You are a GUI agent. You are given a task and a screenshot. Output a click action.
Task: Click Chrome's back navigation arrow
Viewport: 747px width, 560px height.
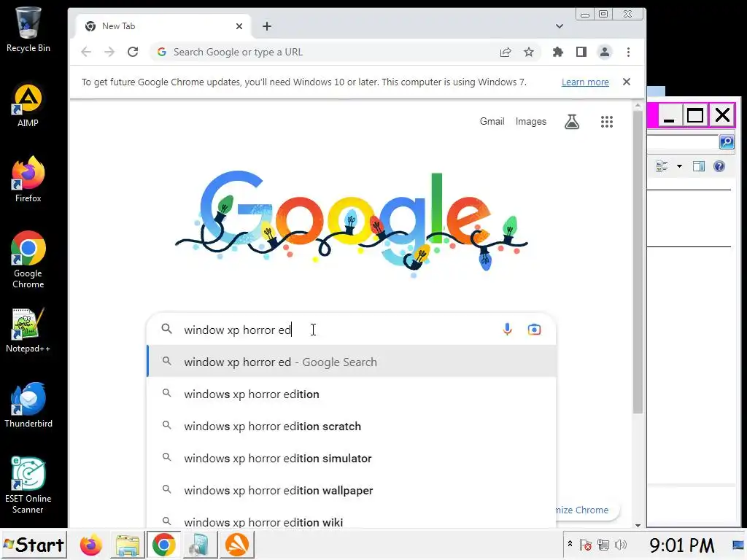pyautogui.click(x=86, y=52)
